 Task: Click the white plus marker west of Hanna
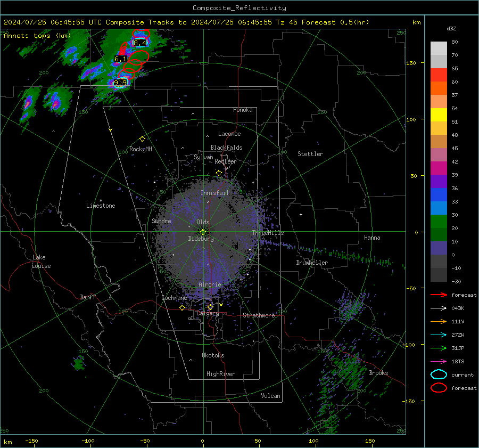pyautogui.click(x=301, y=214)
